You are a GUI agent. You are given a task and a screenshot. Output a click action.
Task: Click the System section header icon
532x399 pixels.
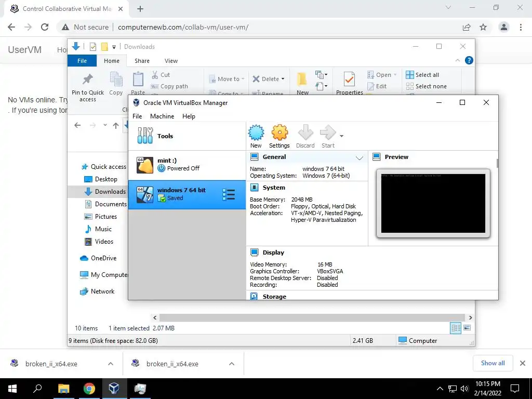click(254, 187)
